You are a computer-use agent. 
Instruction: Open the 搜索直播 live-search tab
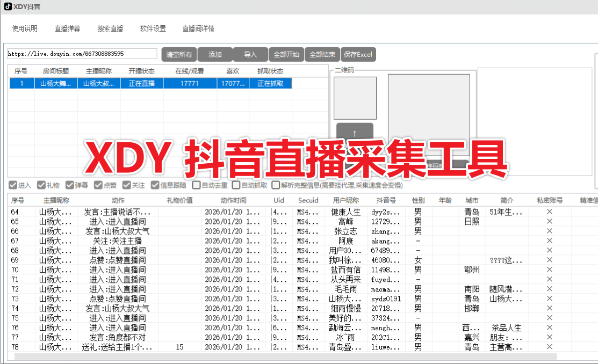tap(110, 28)
